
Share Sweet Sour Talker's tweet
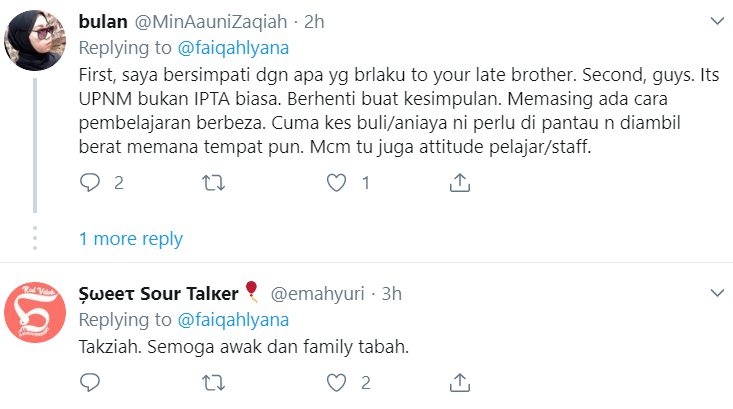pyautogui.click(x=460, y=382)
